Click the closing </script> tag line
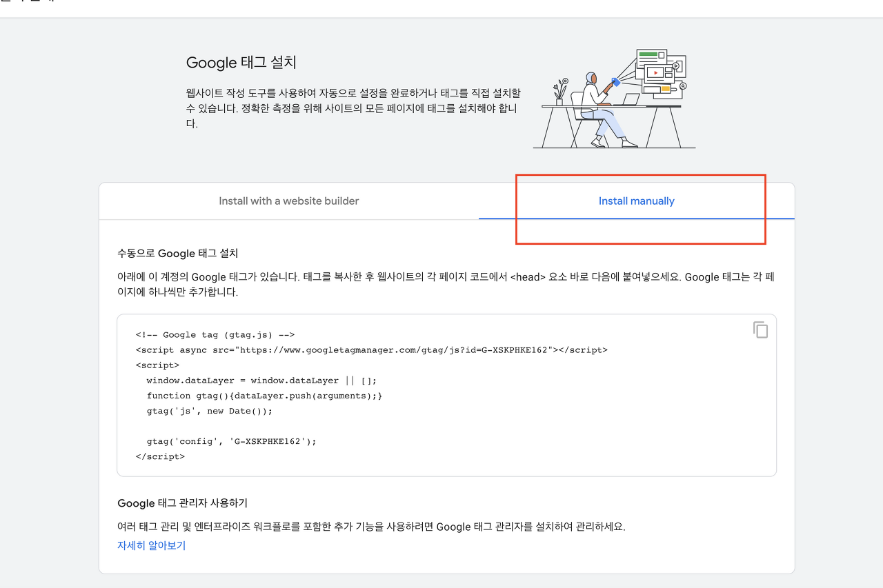Image resolution: width=883 pixels, height=588 pixels. tap(161, 456)
